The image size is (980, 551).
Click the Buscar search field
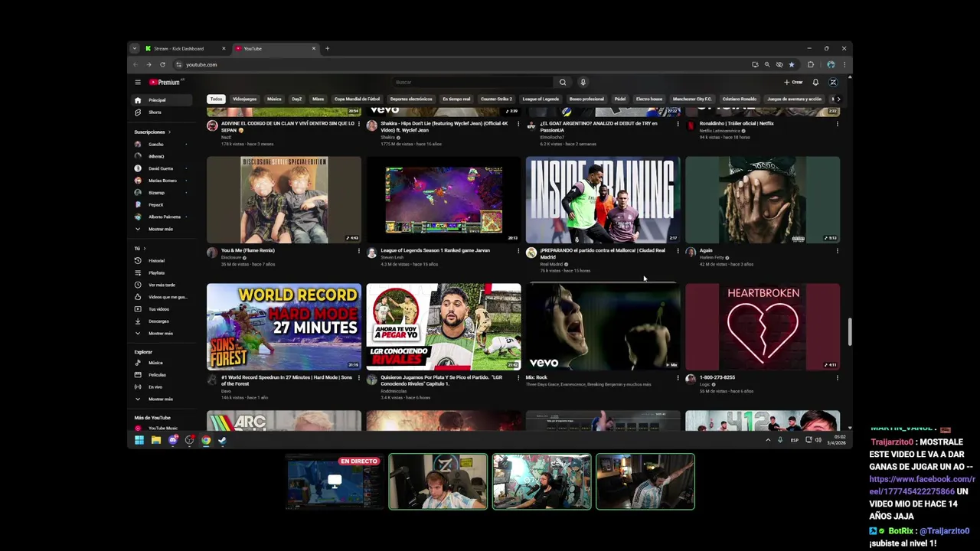click(x=472, y=82)
